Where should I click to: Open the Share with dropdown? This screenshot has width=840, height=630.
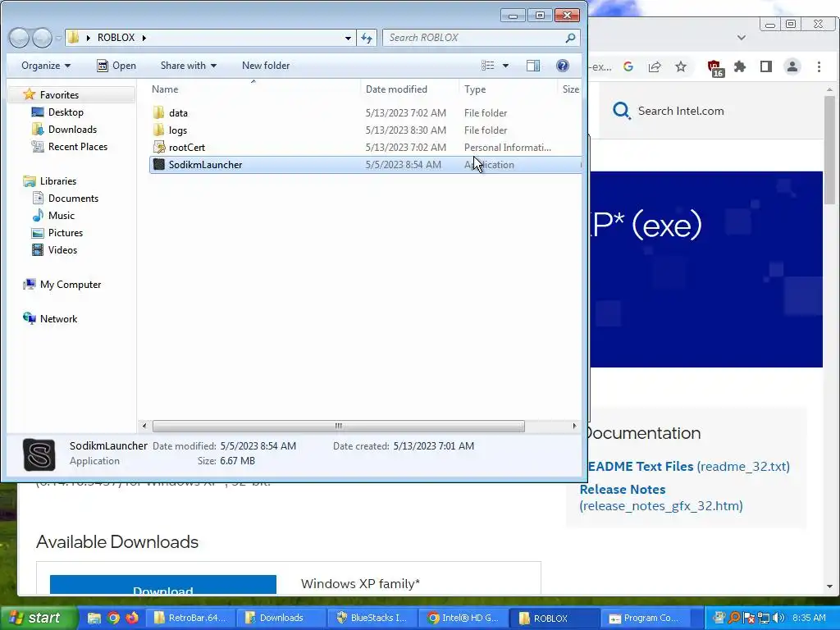click(189, 66)
